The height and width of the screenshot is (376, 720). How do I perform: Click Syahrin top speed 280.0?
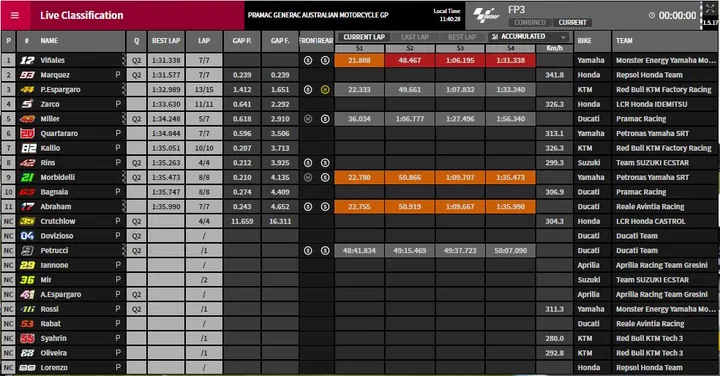pos(555,338)
